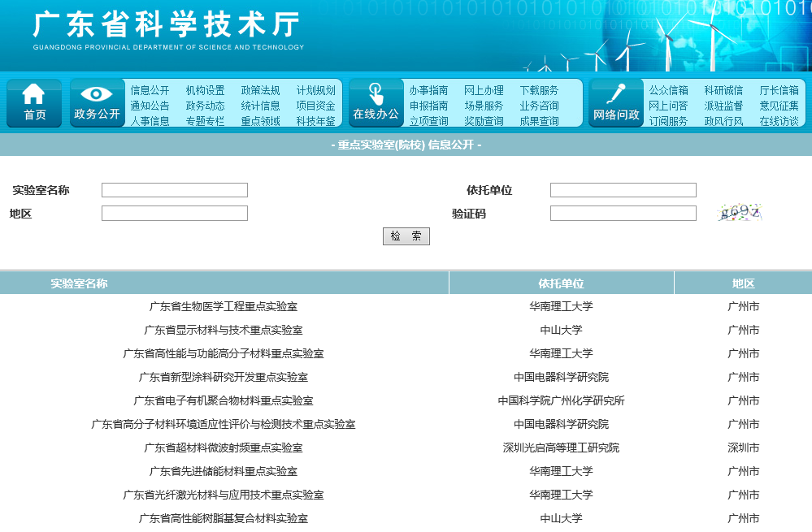Open the 在线办公 section icon
Image resolution: width=812 pixels, height=532 pixels.
tap(375, 102)
